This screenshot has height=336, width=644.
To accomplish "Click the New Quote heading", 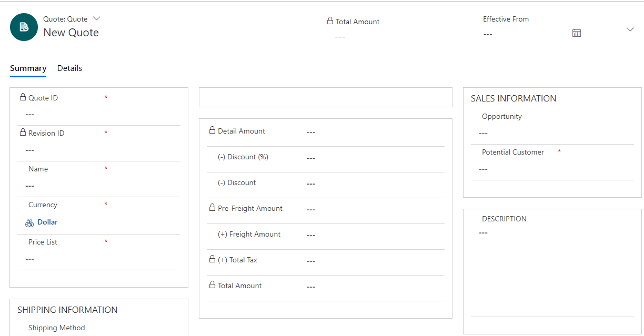I will coord(71,32).
